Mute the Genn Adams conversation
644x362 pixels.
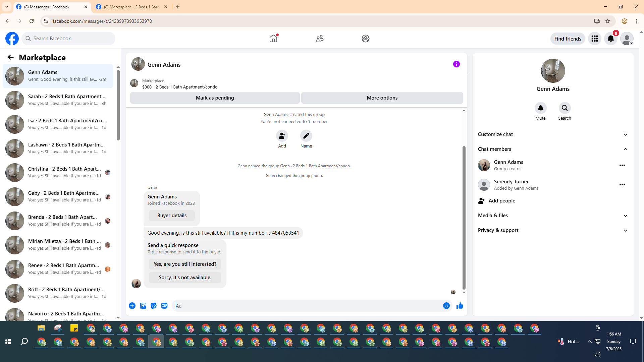point(540,108)
